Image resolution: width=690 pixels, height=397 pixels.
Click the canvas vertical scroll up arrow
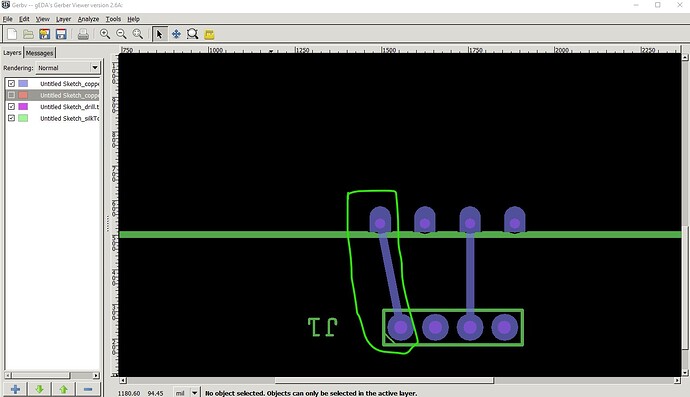coord(685,57)
